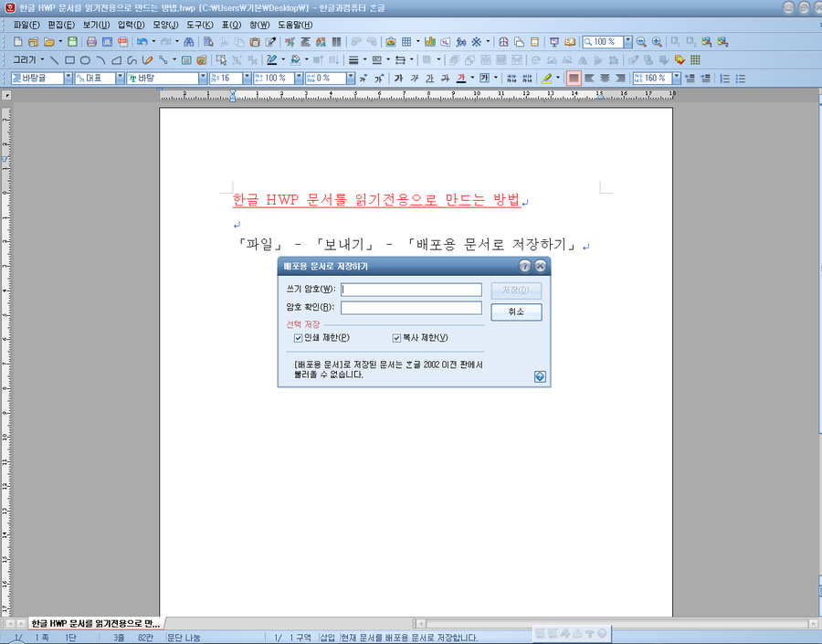This screenshot has width=822, height=644.
Task: Click the 쓰기 암호 password field
Action: click(411, 290)
